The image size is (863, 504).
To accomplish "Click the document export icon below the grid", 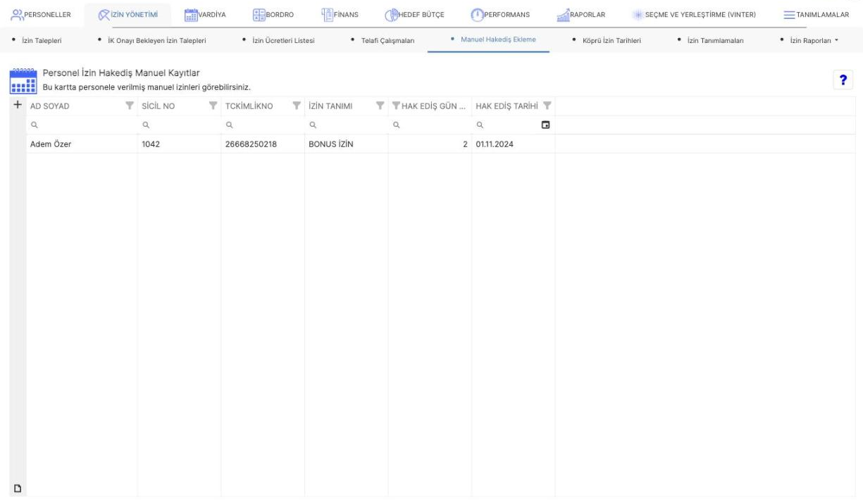I will [x=17, y=488].
